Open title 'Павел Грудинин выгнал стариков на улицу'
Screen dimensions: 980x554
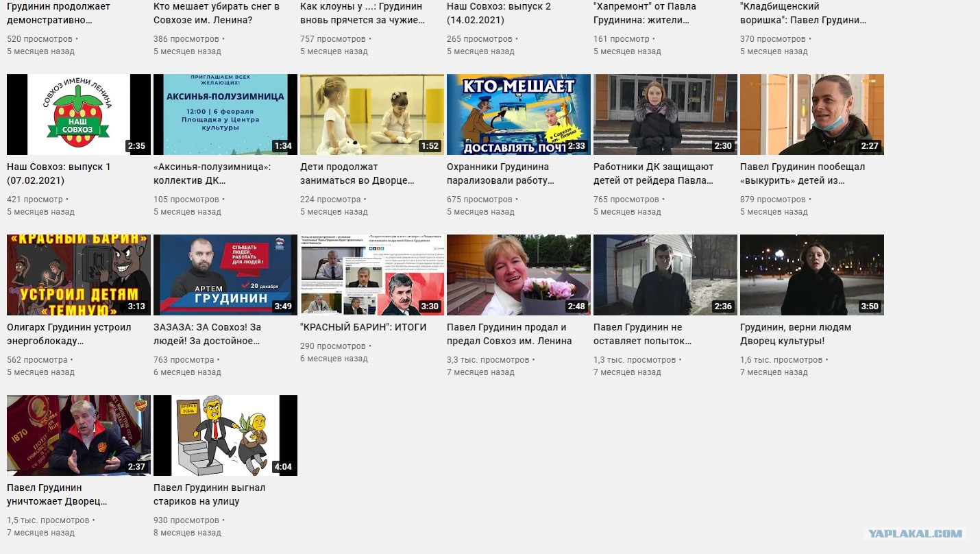(x=210, y=494)
